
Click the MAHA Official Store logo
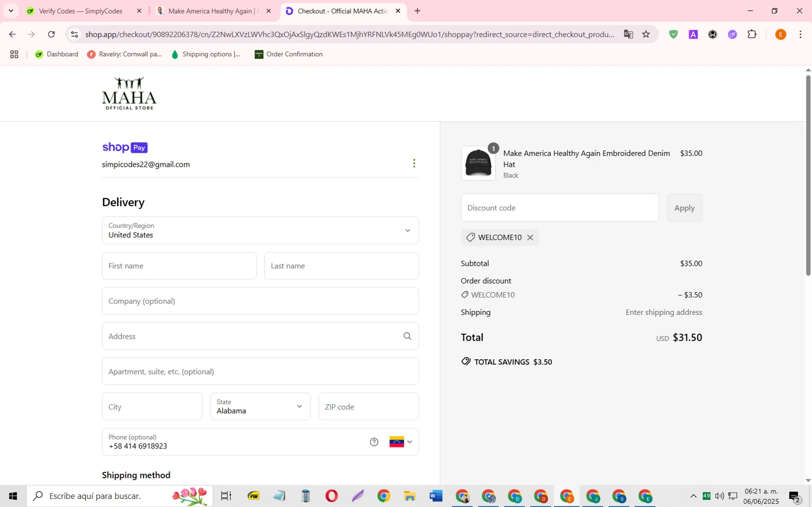tap(129, 94)
